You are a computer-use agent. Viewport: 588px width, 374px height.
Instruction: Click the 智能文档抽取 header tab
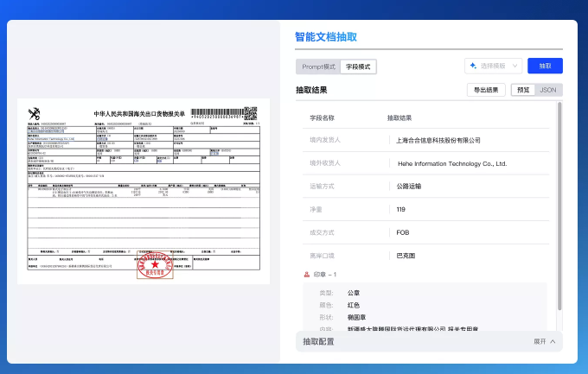tap(325, 37)
